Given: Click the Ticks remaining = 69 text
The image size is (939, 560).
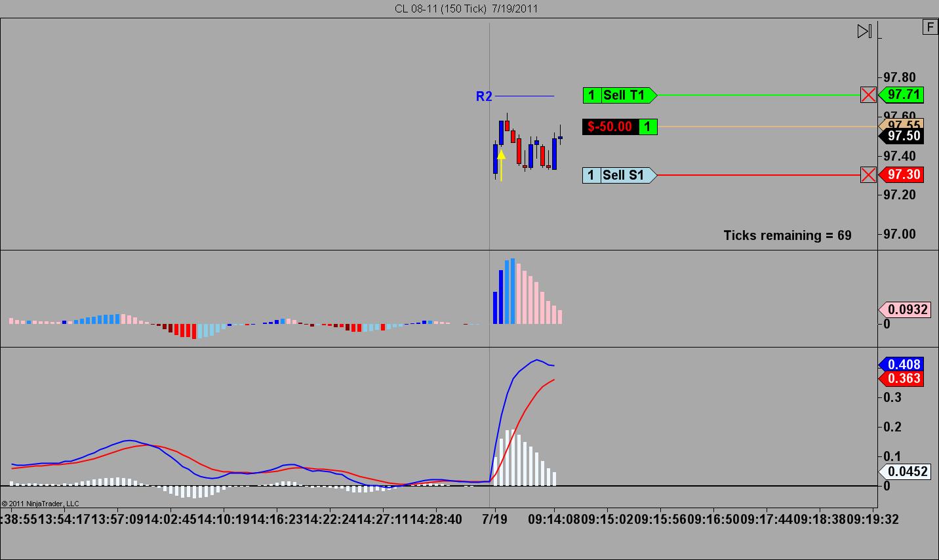Looking at the screenshot, I should [x=788, y=235].
